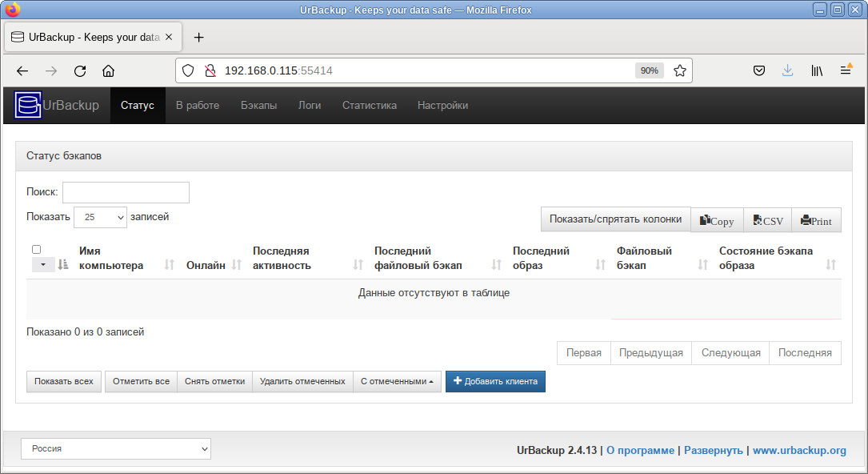The image size is (868, 474).
Task: Copy the table with the Copy button
Action: pos(717,220)
